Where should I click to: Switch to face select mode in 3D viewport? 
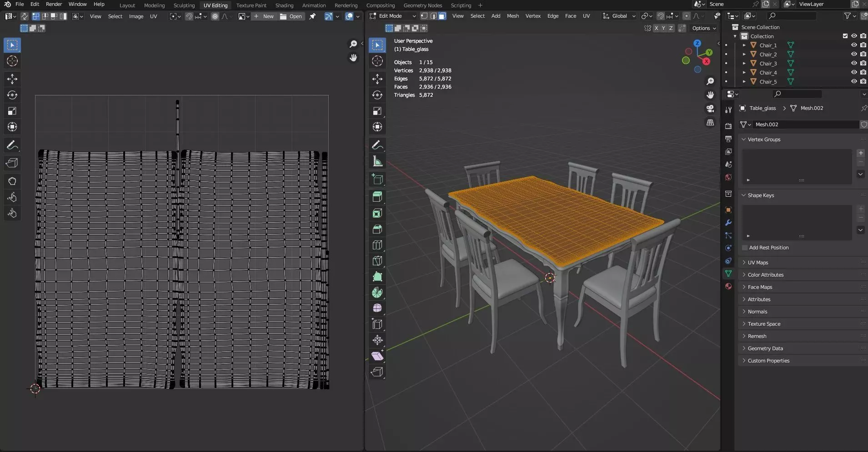coord(442,16)
